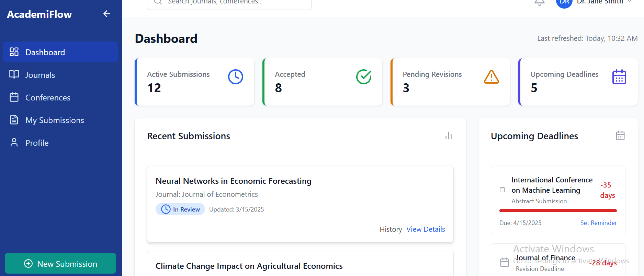Screen dimensions: 644x276
Task: Click History on Neural Networks submission
Action: point(391,229)
